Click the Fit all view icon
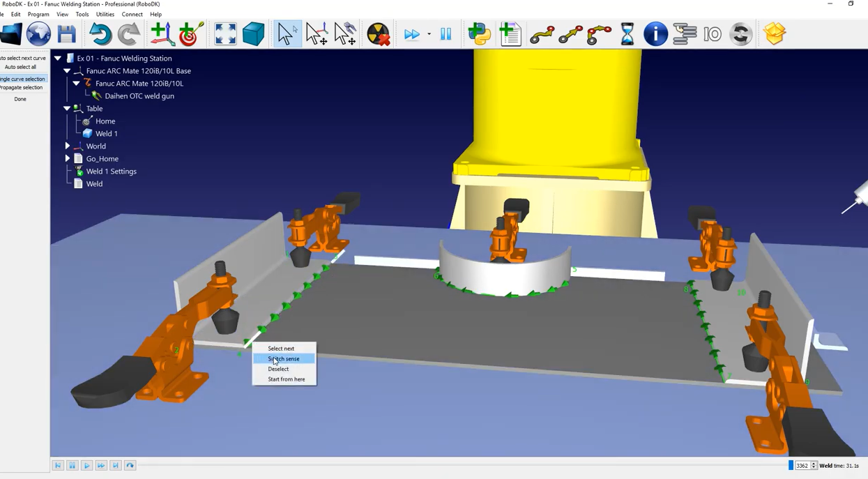 [x=225, y=33]
